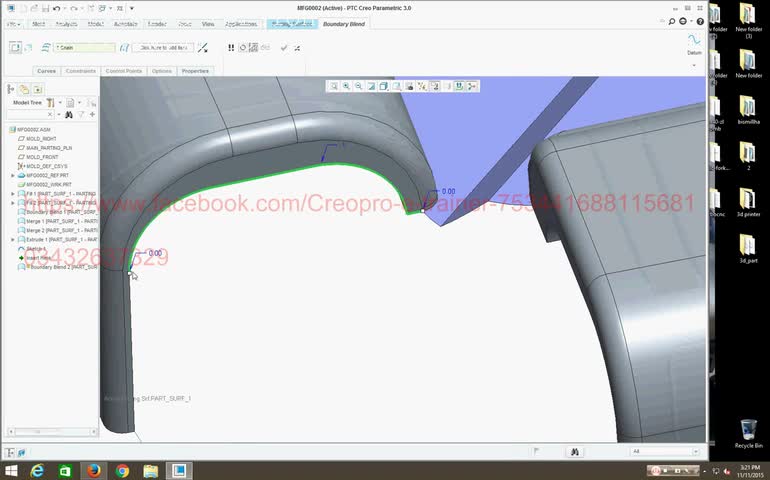Open the Datum Display Filters icon
The width and height of the screenshot is (770, 480).
422,86
